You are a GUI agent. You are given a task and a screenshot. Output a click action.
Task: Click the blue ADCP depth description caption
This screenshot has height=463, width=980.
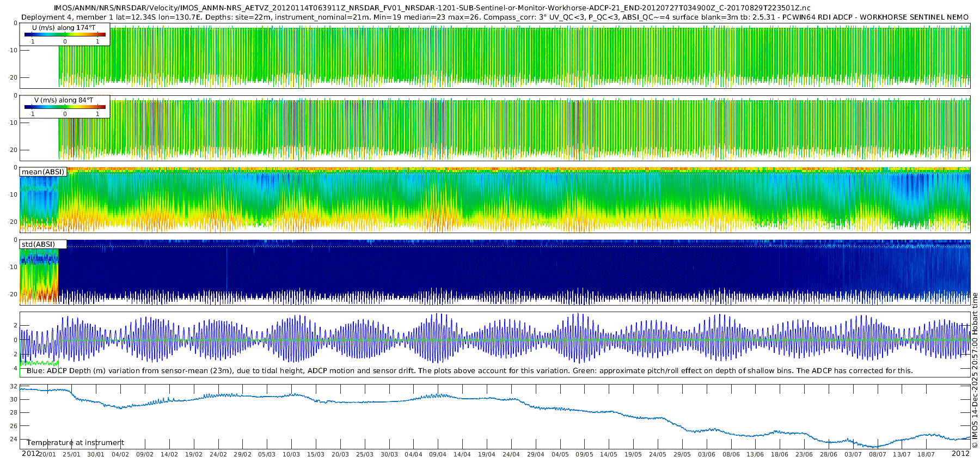(x=469, y=371)
